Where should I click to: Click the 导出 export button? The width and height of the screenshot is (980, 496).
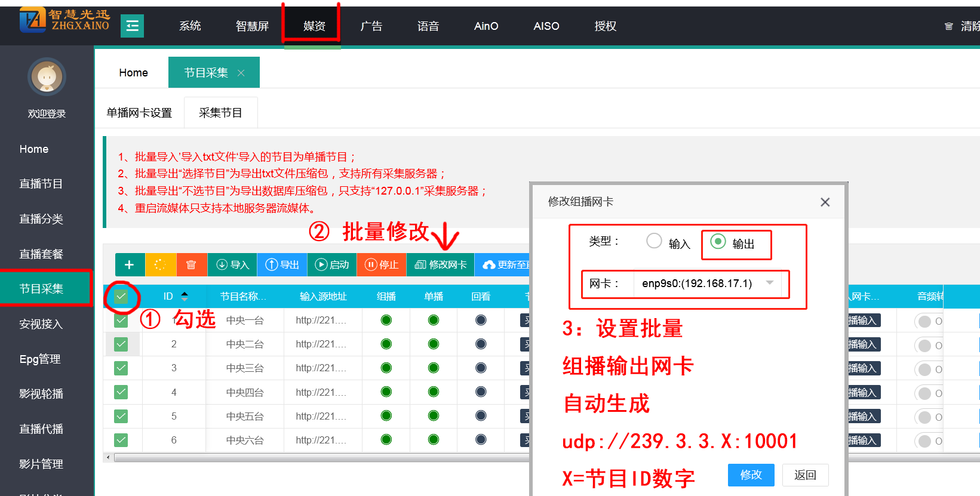coord(282,264)
